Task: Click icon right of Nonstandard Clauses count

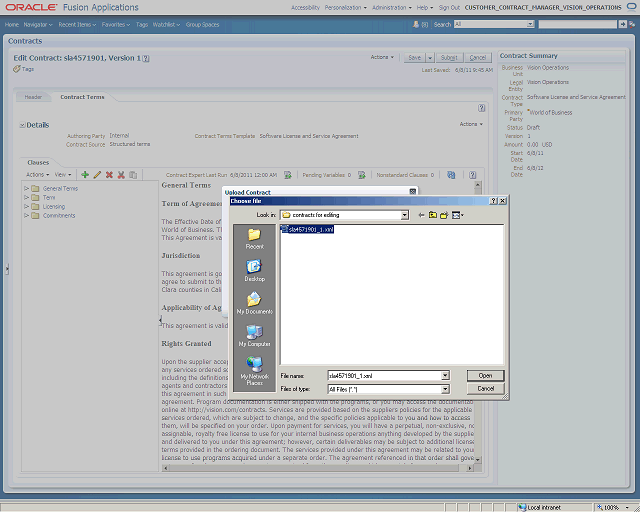Action: click(451, 175)
